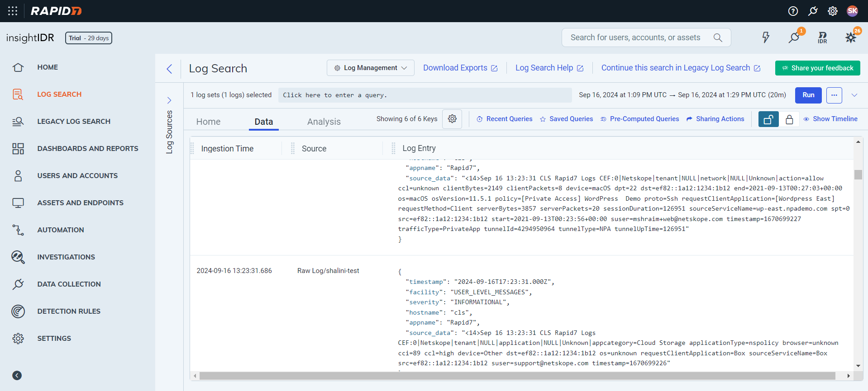Click the scroll-down arrow of log table

coord(858,366)
